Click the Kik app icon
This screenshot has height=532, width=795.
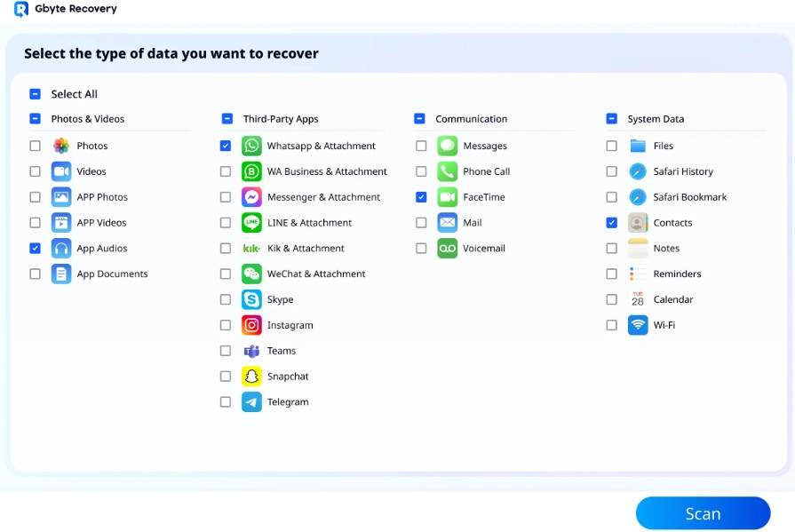pos(251,248)
